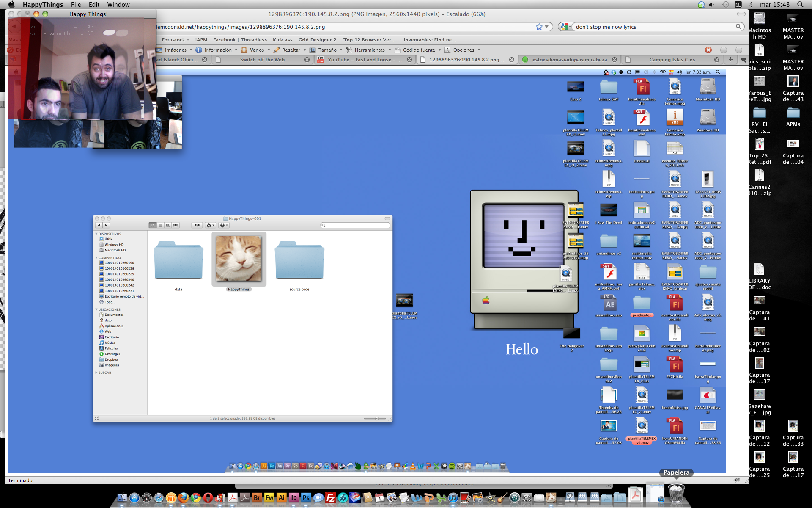Expand the Herramientas toolbar dropdown
Screen dimensions: 812x508
pos(368,50)
